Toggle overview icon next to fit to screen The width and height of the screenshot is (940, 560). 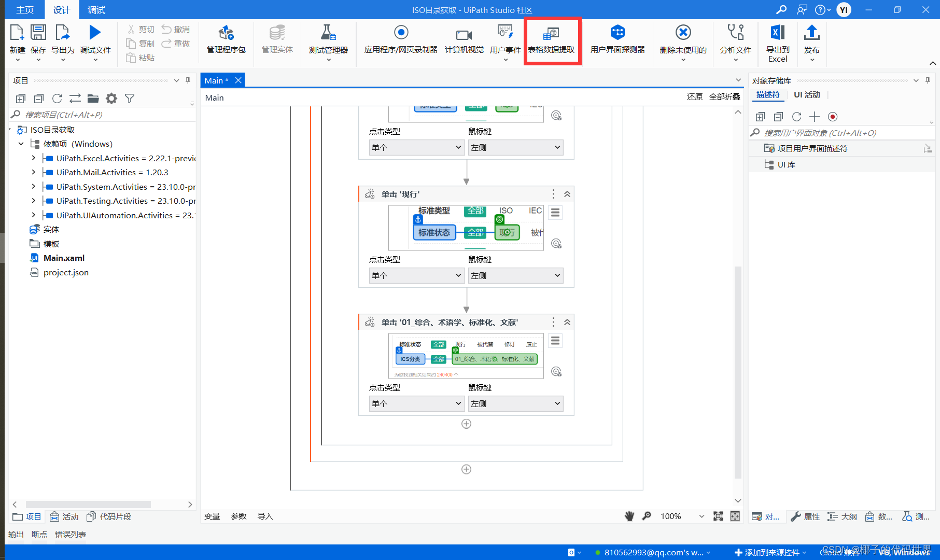pyautogui.click(x=735, y=516)
